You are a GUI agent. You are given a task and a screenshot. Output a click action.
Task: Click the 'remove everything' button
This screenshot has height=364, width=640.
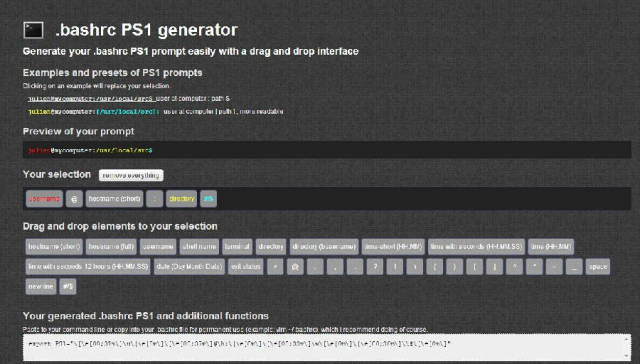point(131,175)
